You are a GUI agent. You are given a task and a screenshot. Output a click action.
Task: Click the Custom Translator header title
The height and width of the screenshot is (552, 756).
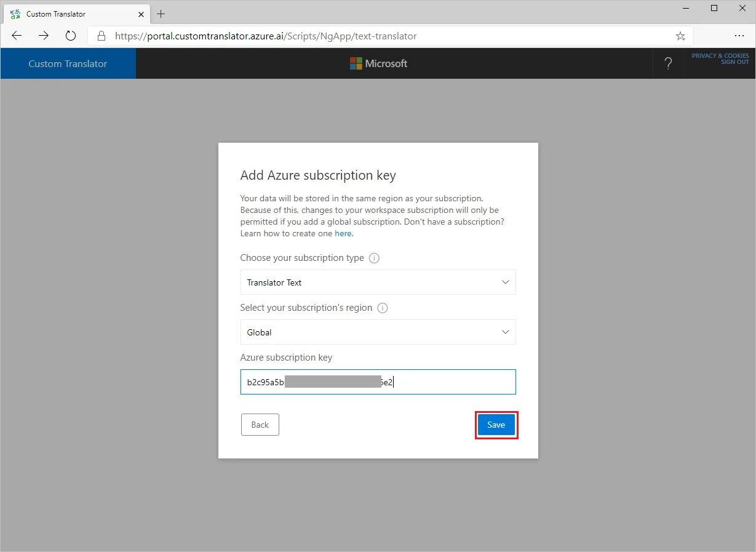68,63
